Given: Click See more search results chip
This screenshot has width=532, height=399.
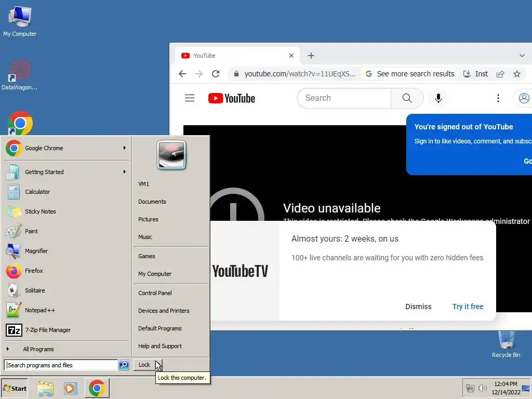Looking at the screenshot, I should (410, 74).
